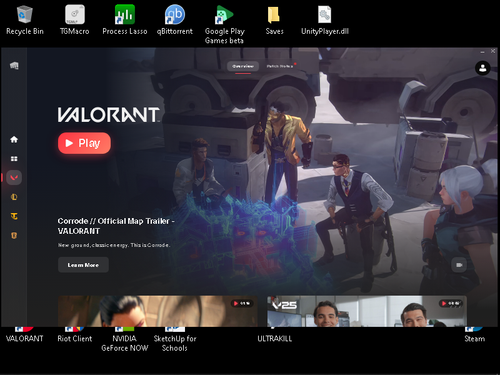
Task: Click the Corrode Official Map Trailer headline
Action: 116,226
